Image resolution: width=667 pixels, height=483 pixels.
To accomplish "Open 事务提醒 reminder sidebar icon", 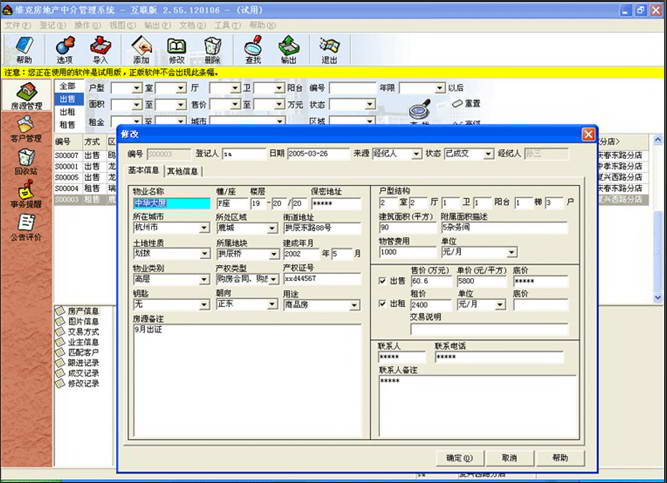I will 26,194.
